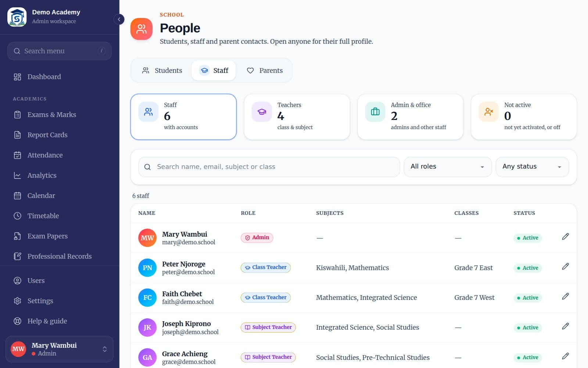Open the All roles dropdown

tap(448, 167)
